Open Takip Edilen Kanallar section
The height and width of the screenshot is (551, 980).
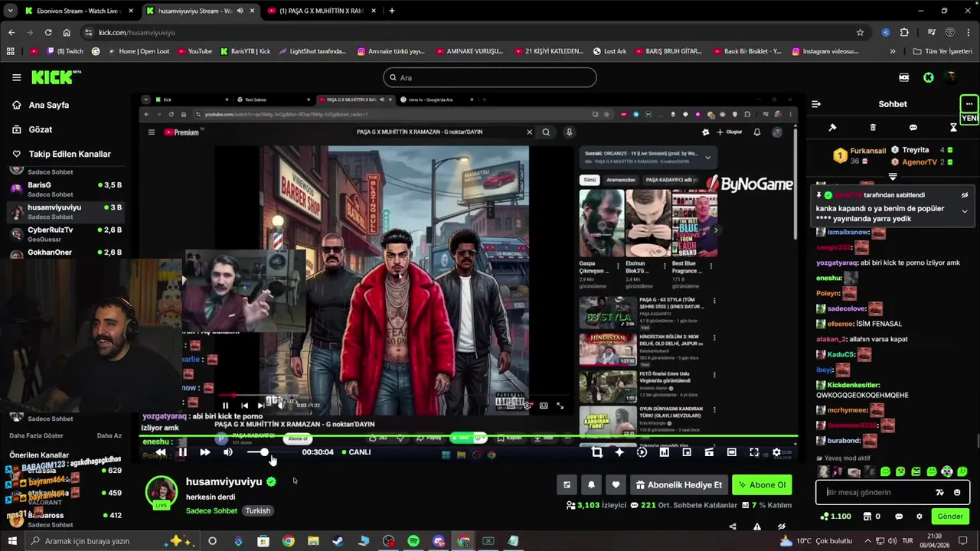click(70, 154)
